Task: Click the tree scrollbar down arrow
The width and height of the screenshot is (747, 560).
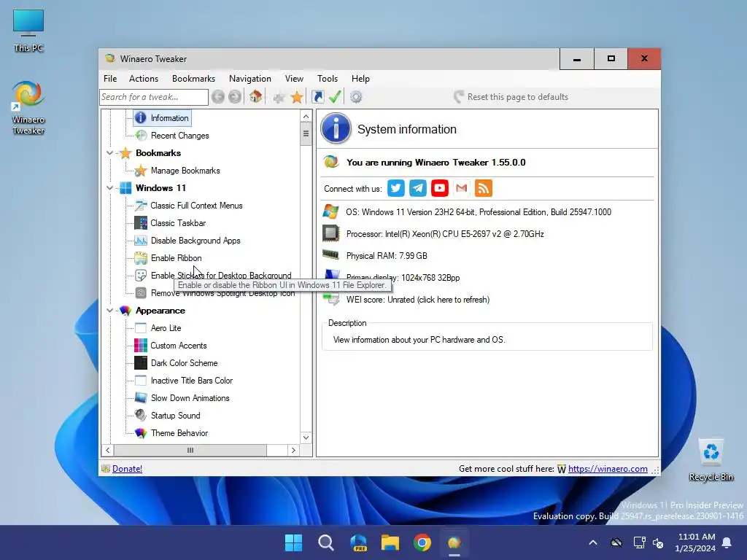Action: pyautogui.click(x=306, y=437)
